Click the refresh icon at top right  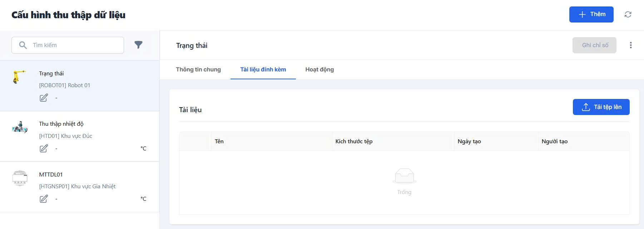(x=628, y=14)
